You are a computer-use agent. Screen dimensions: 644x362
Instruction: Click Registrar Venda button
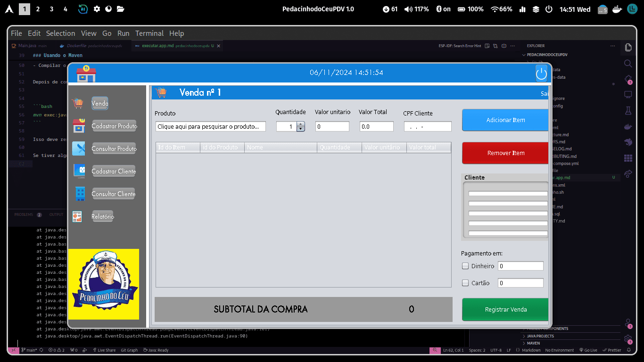[x=505, y=310]
